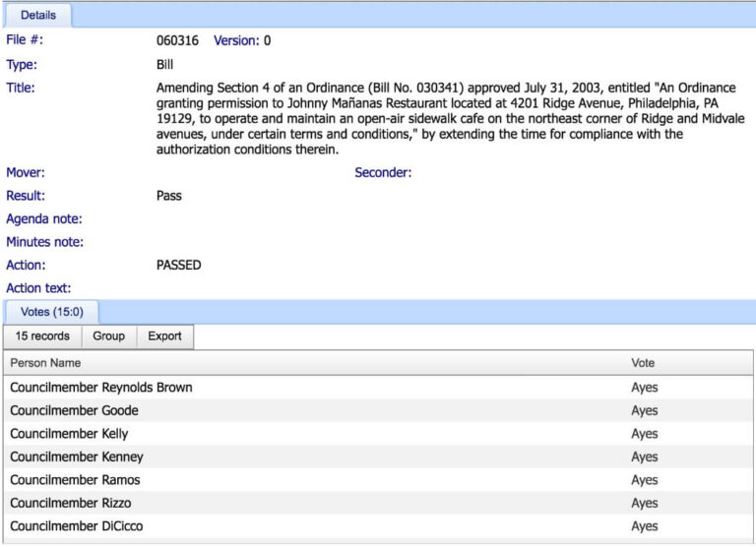Click the Action text label
This screenshot has height=547, width=756.
point(38,288)
